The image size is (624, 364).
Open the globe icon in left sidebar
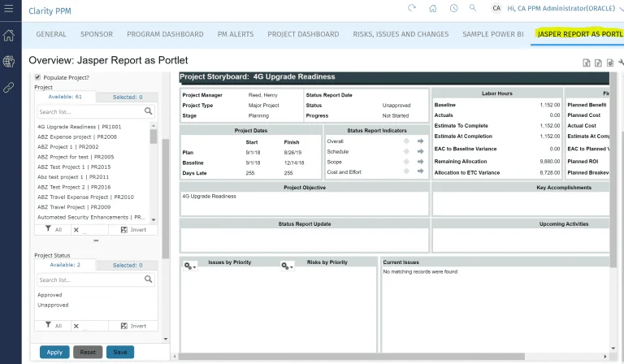8,61
